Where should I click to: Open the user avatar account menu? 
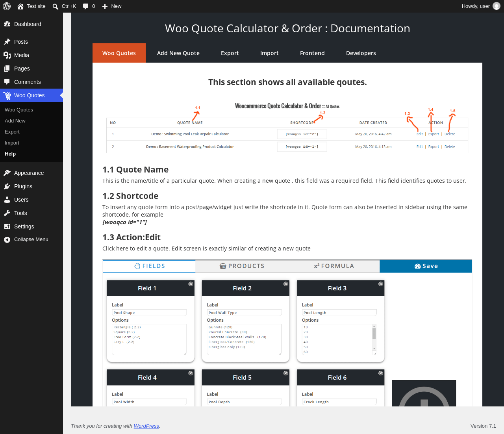coord(497,6)
